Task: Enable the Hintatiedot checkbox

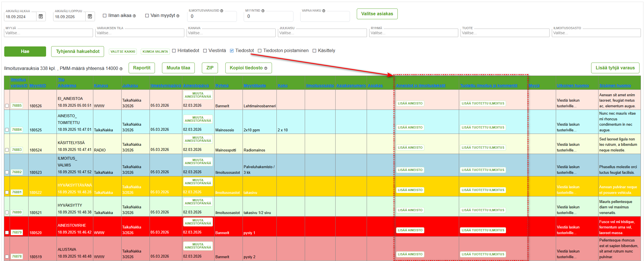Action: point(174,51)
